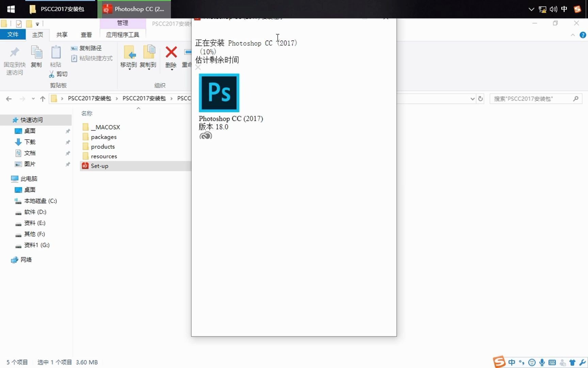Select the products folder
588x368 pixels.
(x=99, y=147)
